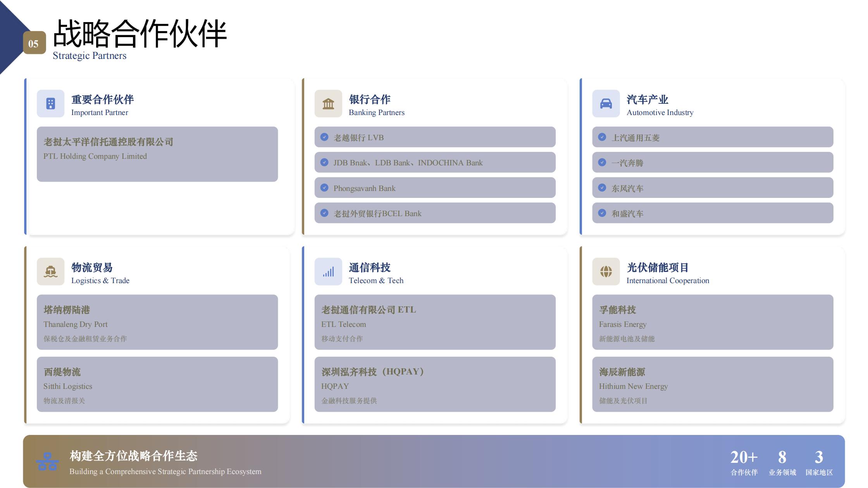Click the check icon beside 老越银行 LVB

324,137
